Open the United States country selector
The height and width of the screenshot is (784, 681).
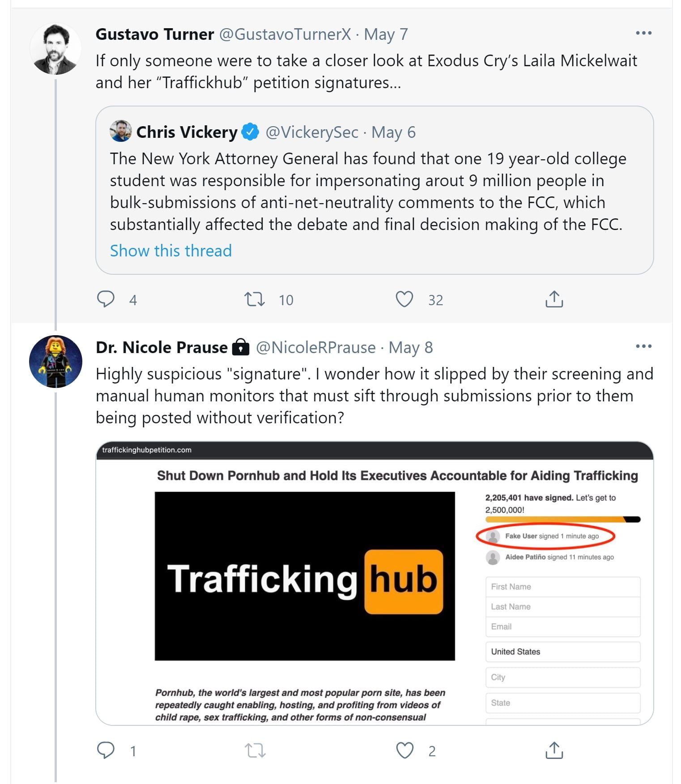click(562, 652)
